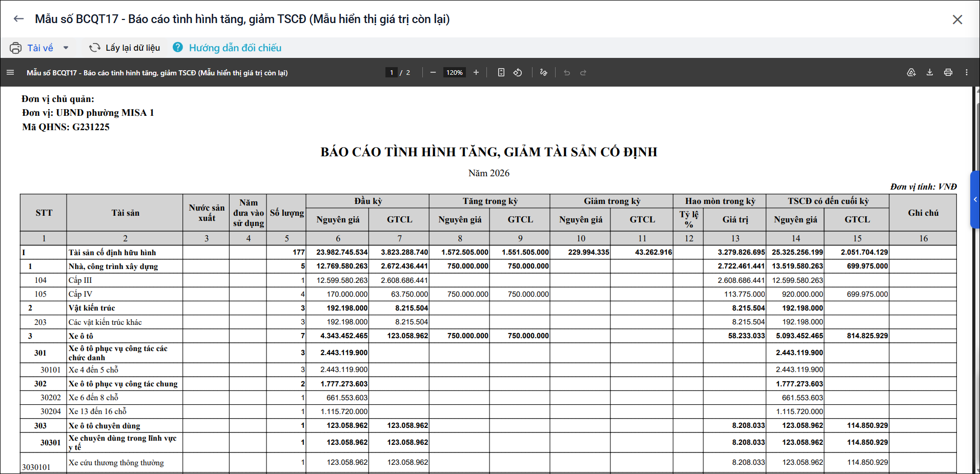Open the PDF viewer more actions menu
The image size is (980, 474).
click(967, 72)
